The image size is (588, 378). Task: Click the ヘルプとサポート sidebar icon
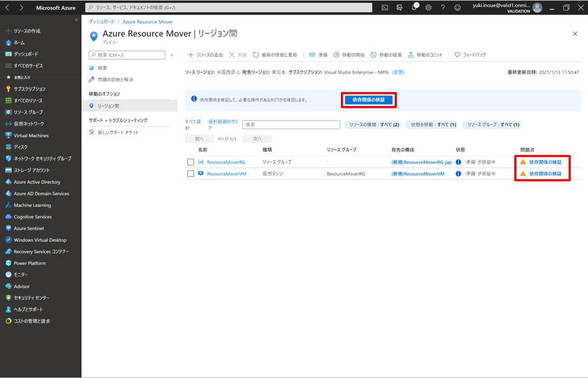pyautogui.click(x=8, y=310)
